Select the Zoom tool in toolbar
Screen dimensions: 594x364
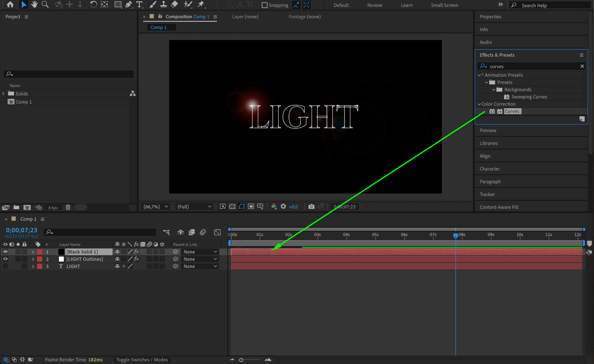click(45, 4)
